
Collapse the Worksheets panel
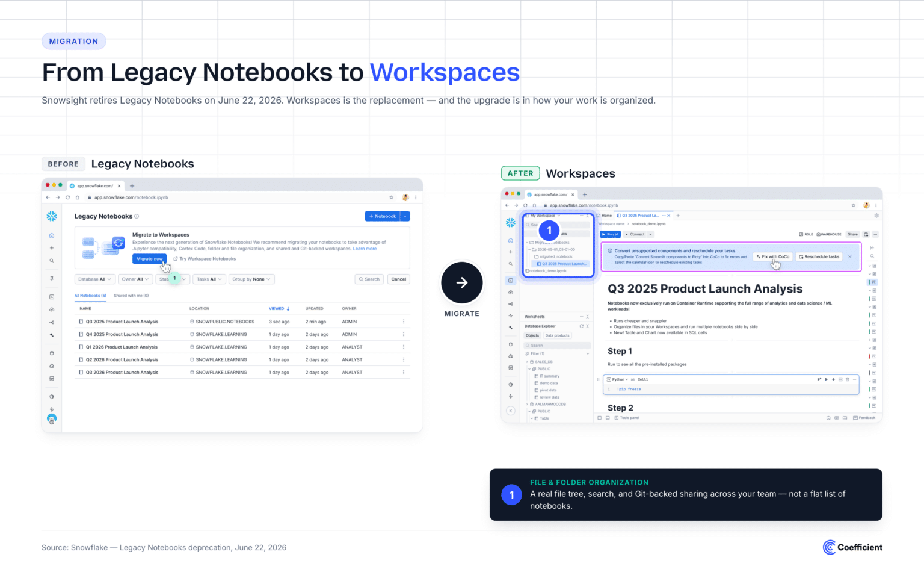tap(587, 317)
